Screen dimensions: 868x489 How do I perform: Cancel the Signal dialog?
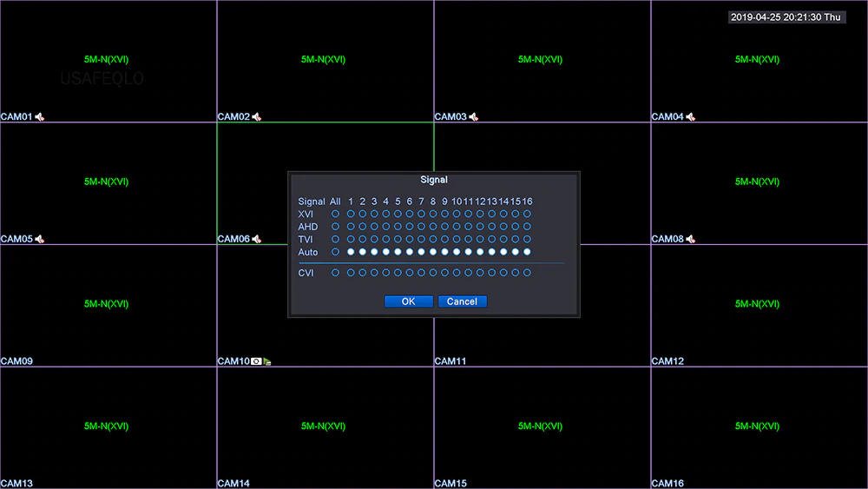[462, 301]
